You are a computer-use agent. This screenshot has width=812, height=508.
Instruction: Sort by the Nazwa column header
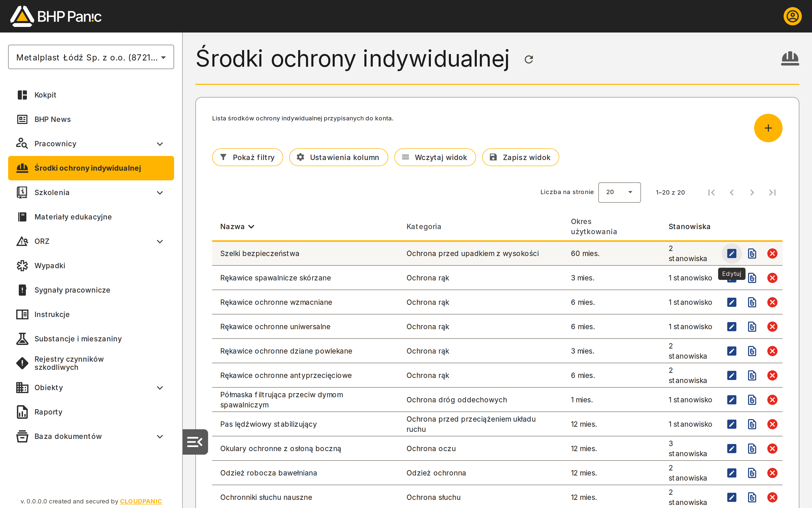pyautogui.click(x=237, y=227)
